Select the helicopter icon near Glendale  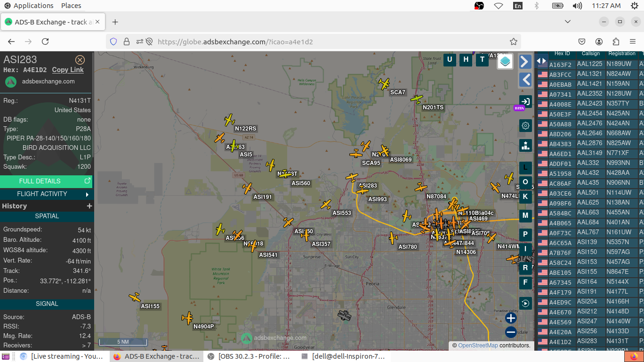point(345,316)
